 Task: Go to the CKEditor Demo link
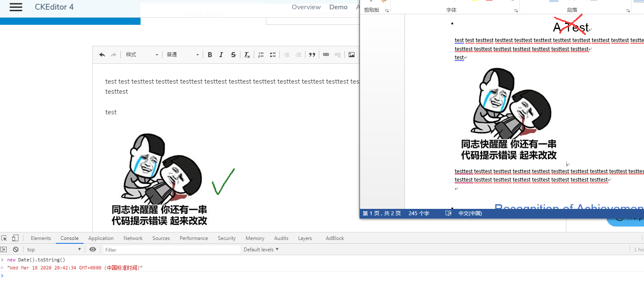338,7
